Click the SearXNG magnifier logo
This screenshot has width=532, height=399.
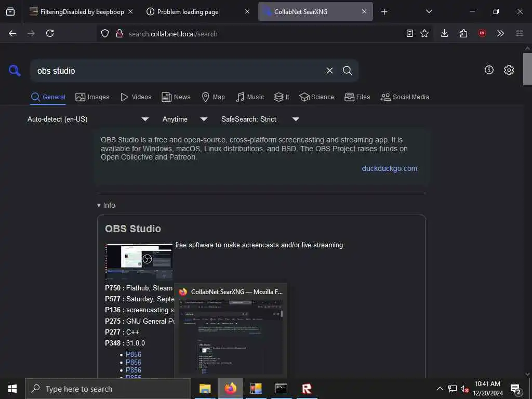(x=15, y=71)
